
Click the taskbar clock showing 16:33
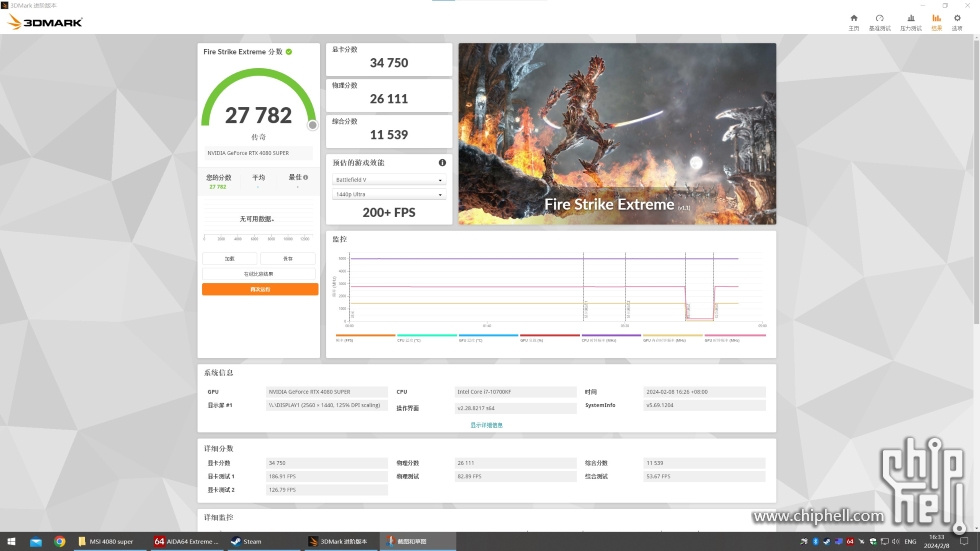936,542
